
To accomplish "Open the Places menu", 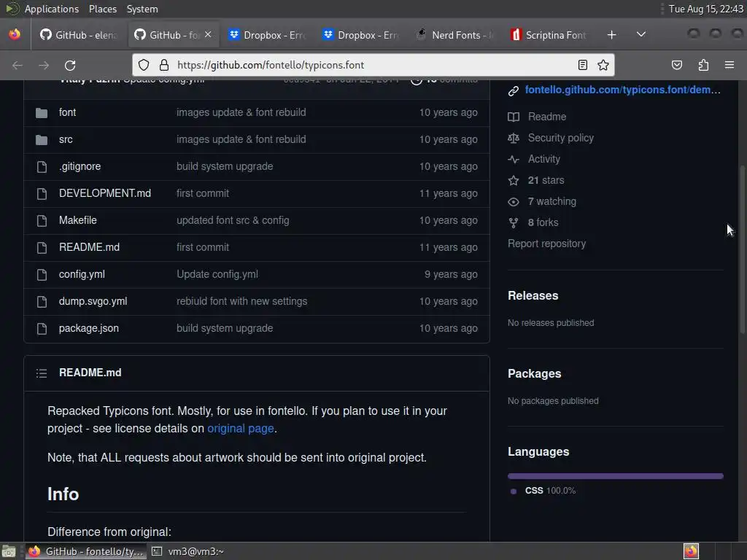I will point(102,9).
